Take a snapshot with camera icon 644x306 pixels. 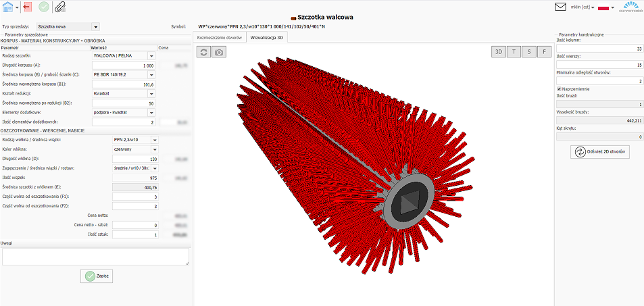[220, 52]
